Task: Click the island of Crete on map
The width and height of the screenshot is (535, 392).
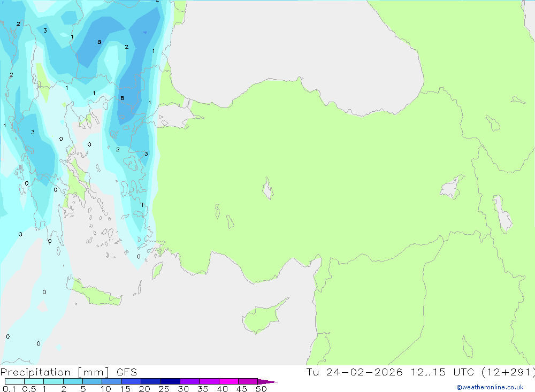Action: [x=96, y=294]
